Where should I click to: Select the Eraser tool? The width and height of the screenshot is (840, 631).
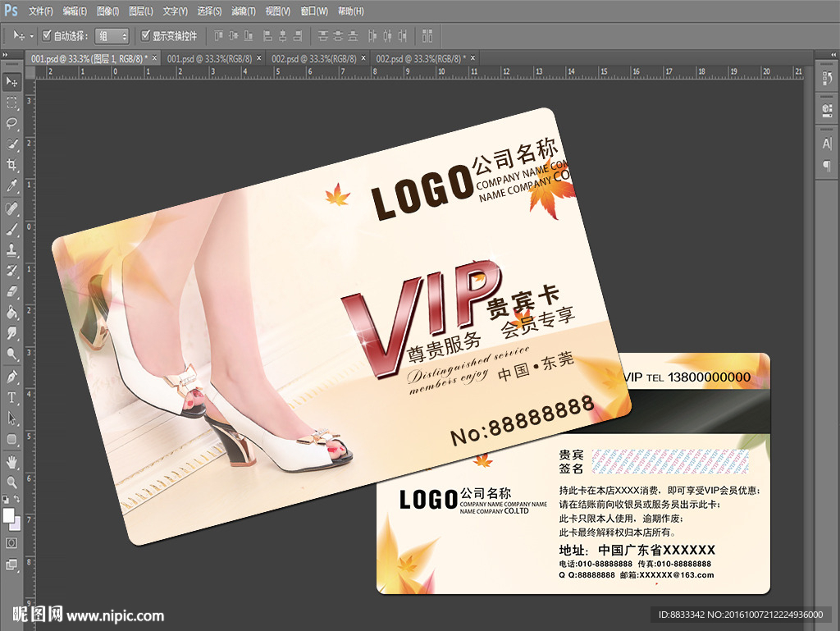[x=11, y=291]
